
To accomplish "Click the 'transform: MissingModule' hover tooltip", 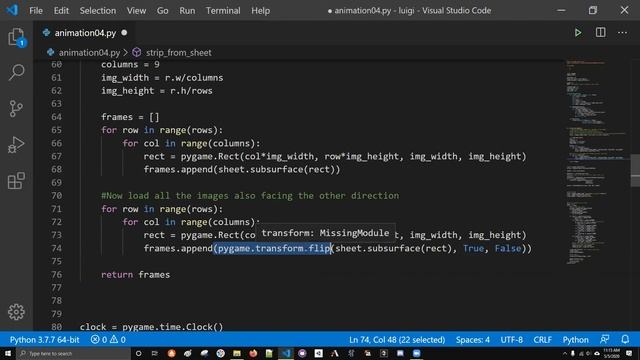I will click(325, 233).
